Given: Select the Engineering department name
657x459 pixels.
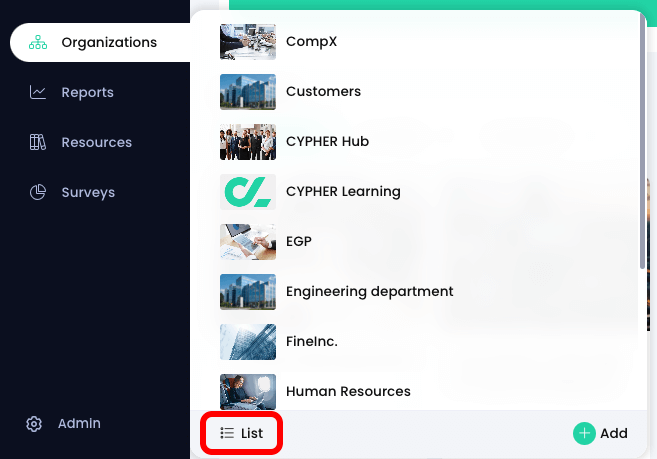Looking at the screenshot, I should [x=370, y=291].
